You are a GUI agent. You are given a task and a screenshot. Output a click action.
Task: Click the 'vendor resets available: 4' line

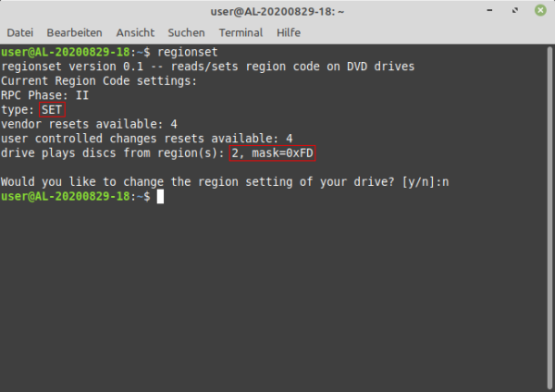click(89, 124)
